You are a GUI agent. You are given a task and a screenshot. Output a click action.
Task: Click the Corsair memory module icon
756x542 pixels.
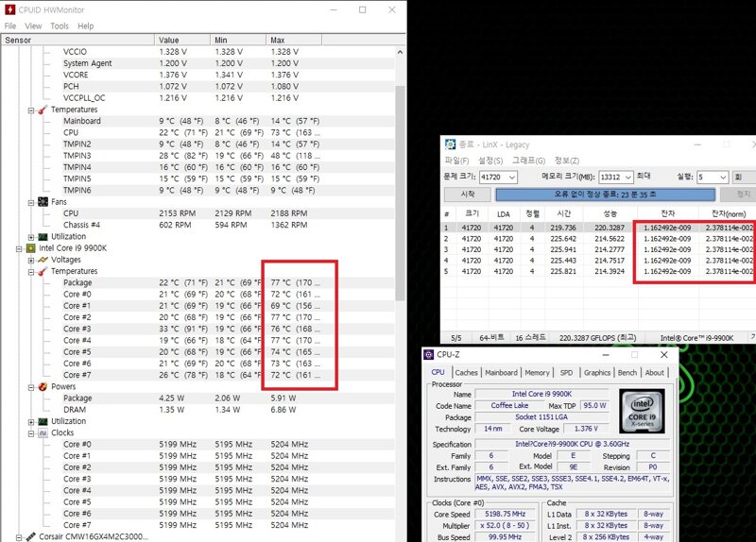31,536
